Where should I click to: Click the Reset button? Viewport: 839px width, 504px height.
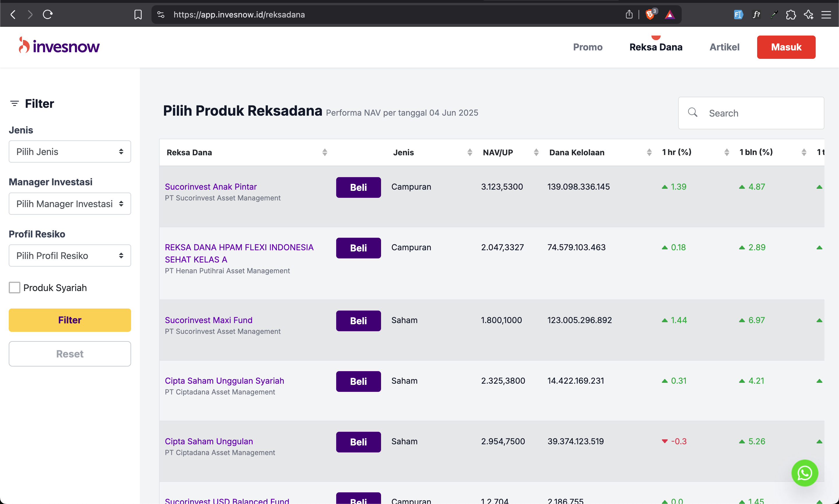click(70, 354)
